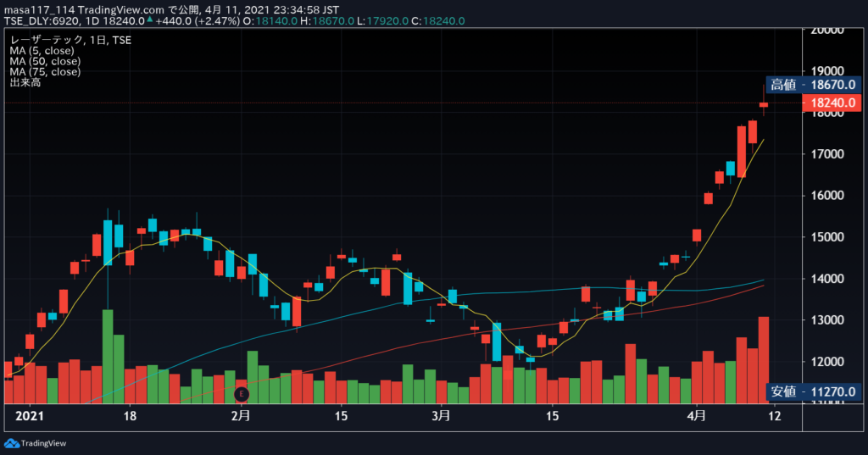Image resolution: width=868 pixels, height=455 pixels.
Task: Click the 高値 18670.0 price label
Action: 813,85
